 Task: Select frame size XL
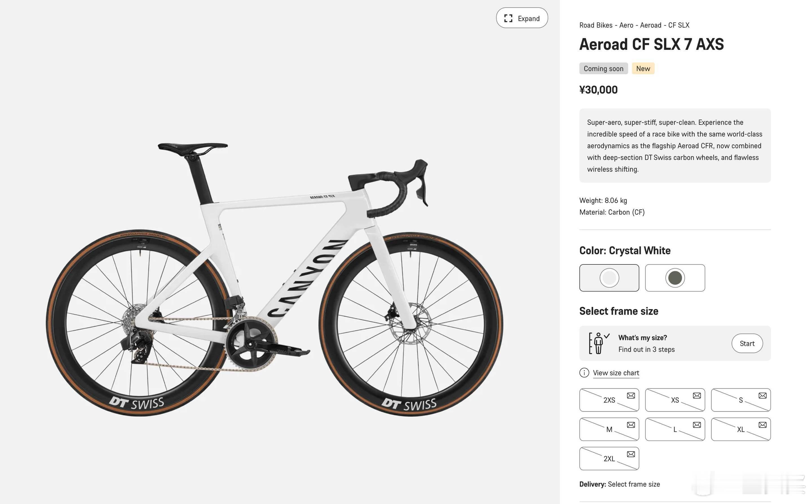[740, 430]
